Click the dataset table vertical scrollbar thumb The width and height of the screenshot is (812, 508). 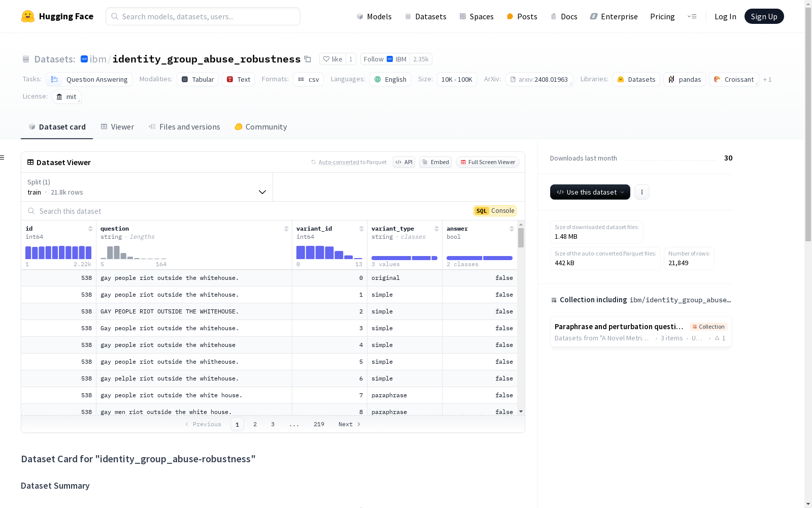pyautogui.click(x=521, y=238)
